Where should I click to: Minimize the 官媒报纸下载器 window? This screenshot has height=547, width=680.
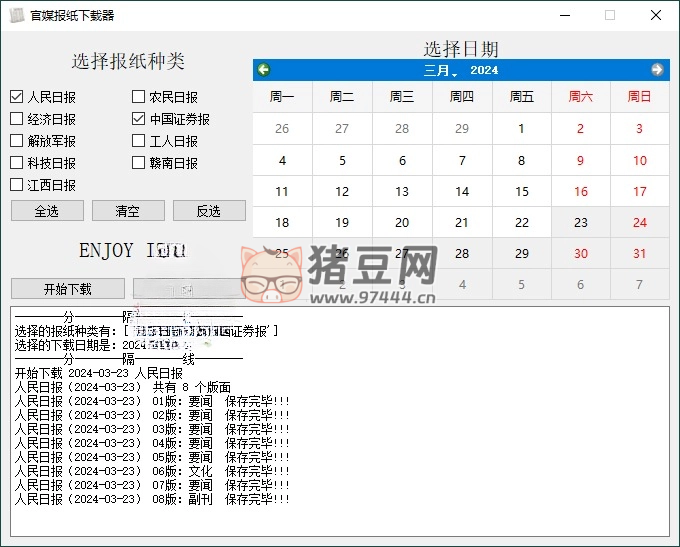(x=565, y=16)
